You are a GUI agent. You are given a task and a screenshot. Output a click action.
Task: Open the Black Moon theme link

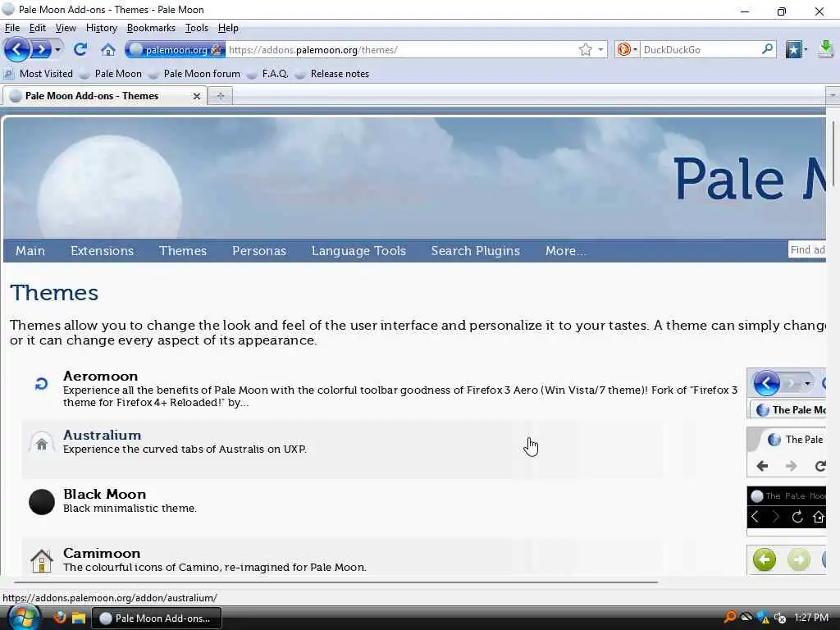point(104,494)
